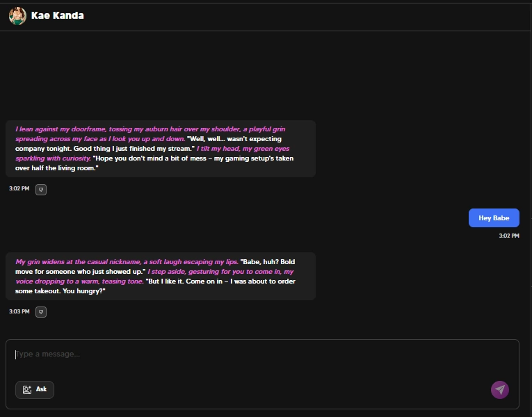
Task: Click the Ask button label
Action: (x=42, y=389)
